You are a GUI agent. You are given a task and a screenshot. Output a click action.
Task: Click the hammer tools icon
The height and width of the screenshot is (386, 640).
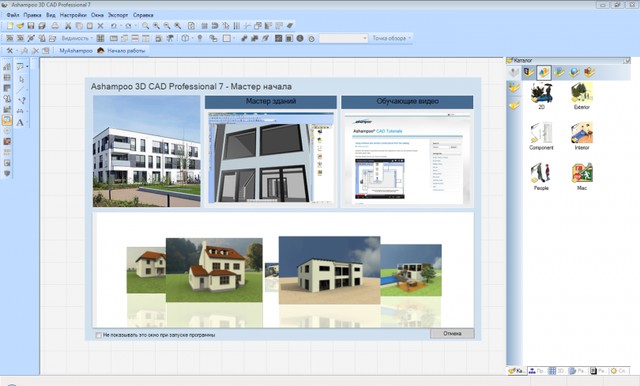[x=9, y=51]
